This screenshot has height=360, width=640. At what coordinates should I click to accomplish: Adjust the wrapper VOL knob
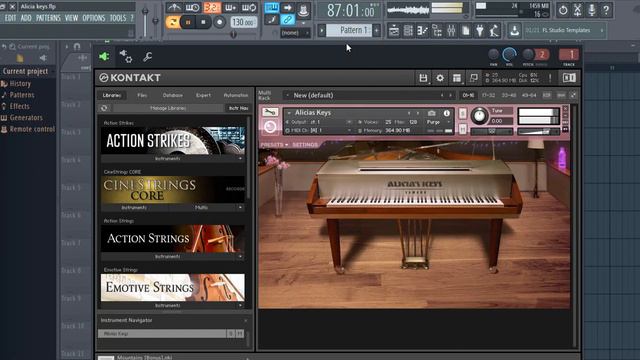click(509, 54)
